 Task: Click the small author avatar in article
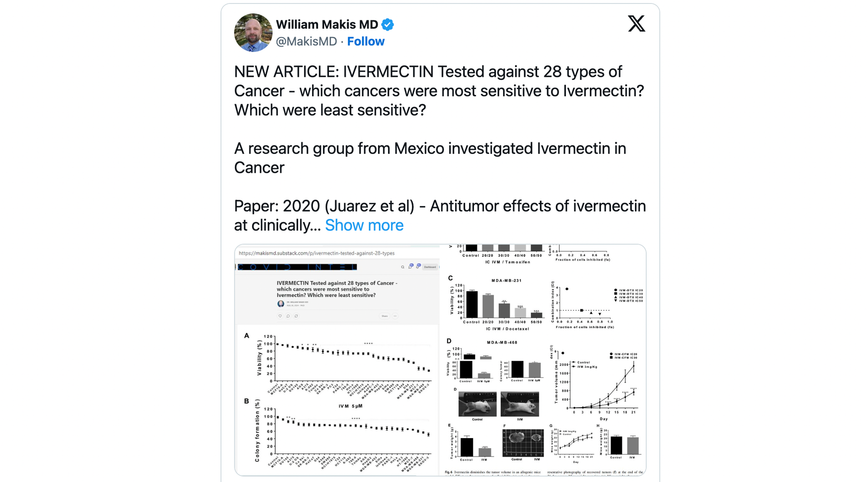pyautogui.click(x=281, y=304)
